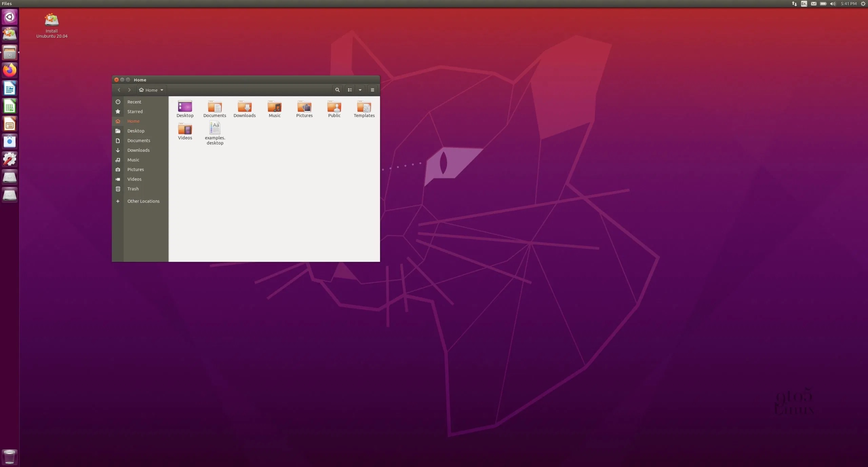Activate the search icon in Files
Viewport: 868px width, 467px height.
[337, 90]
